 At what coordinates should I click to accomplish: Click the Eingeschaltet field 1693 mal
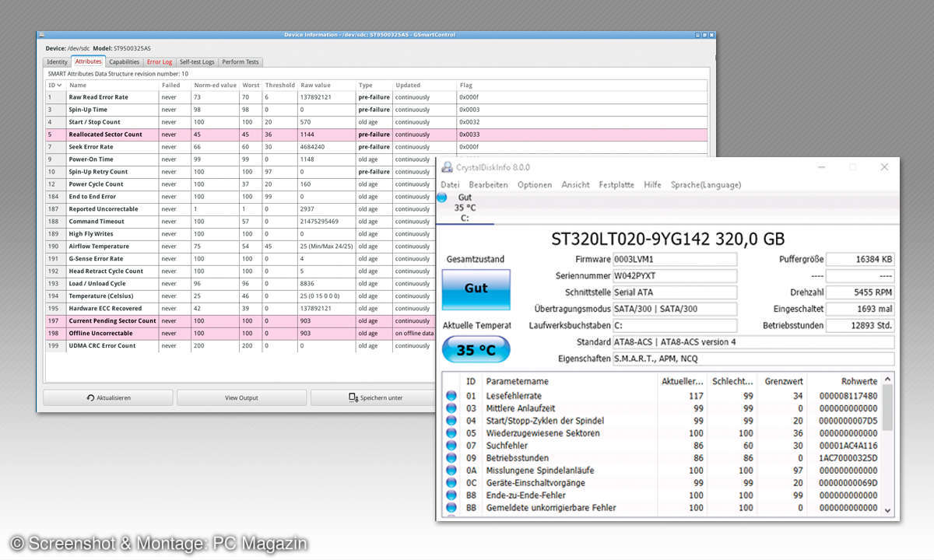tap(860, 309)
